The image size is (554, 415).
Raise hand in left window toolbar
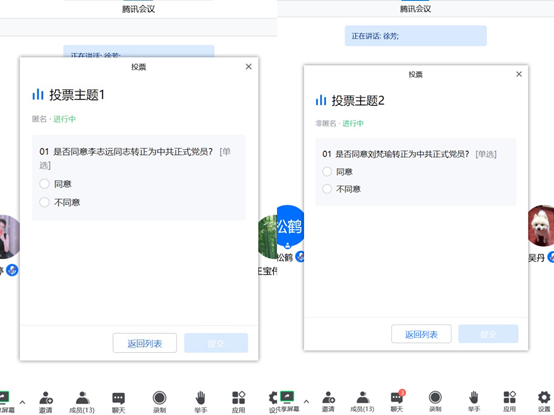pos(200,402)
